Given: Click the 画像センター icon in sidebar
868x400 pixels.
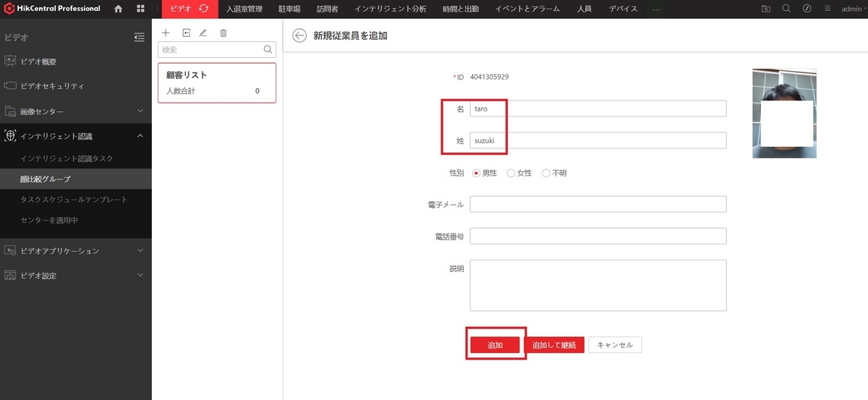Looking at the screenshot, I should pyautogui.click(x=10, y=111).
